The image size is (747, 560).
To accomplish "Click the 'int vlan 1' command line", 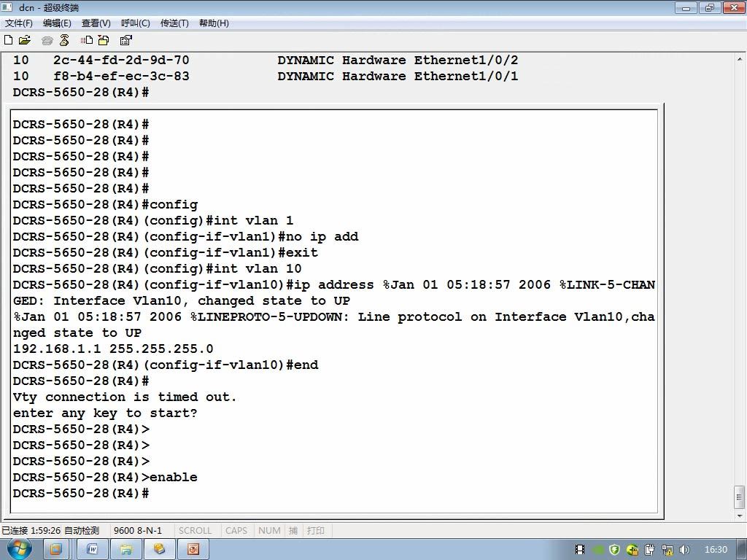I will point(153,220).
